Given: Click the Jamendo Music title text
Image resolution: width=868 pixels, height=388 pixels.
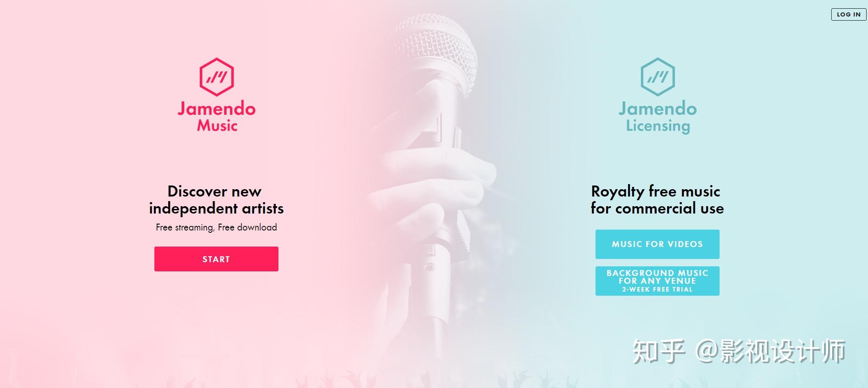Looking at the screenshot, I should pos(216,117).
